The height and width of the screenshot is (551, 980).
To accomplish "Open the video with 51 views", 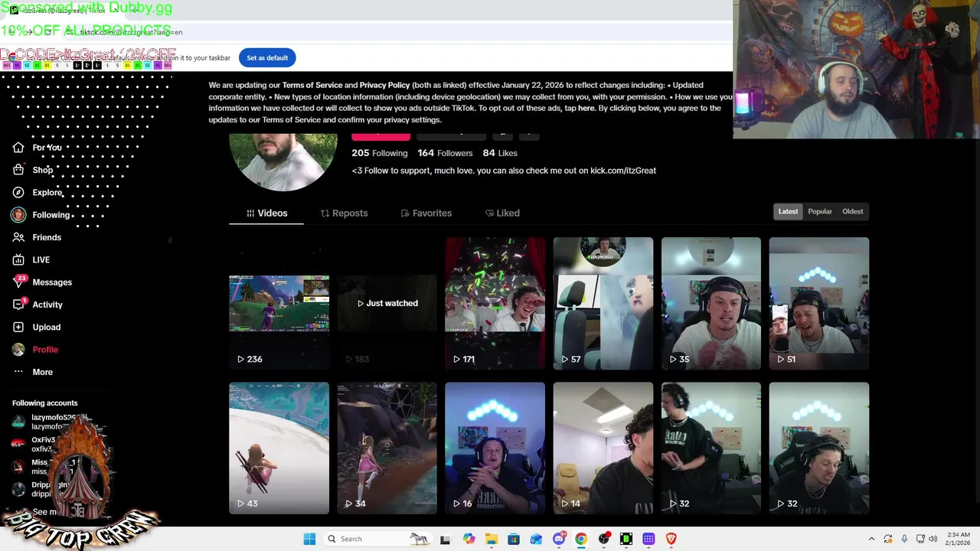I will point(818,303).
